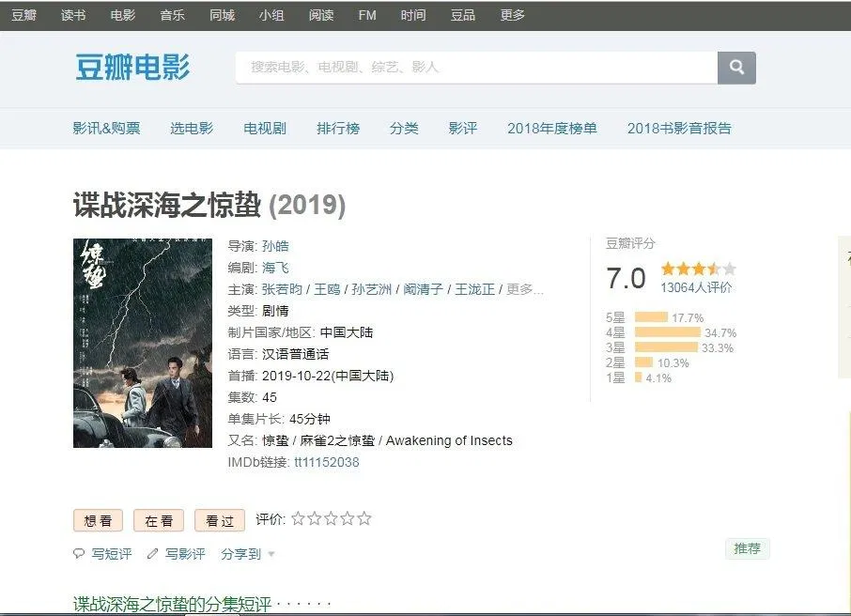Rate the show five stars

pos(364,518)
